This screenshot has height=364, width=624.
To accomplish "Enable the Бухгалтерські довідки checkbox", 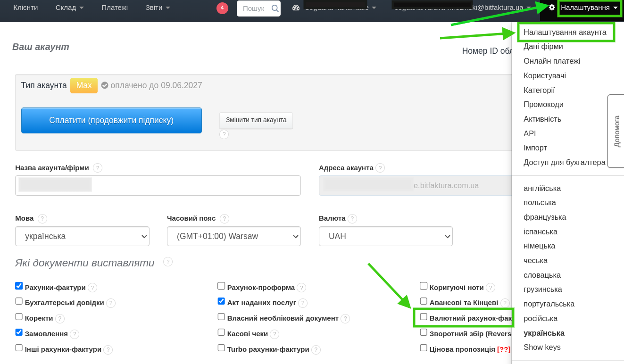I will tap(19, 301).
